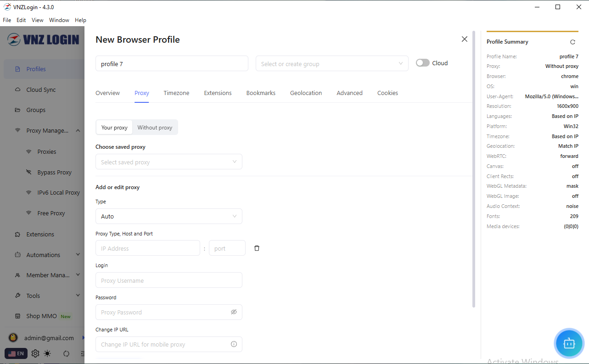Click the sync arrows icon in sidebar footer

point(66,353)
